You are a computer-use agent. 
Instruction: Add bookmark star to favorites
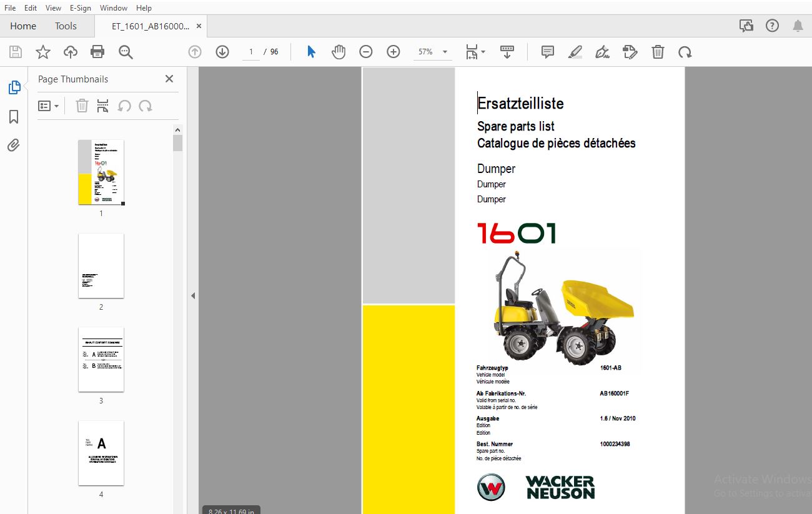43,52
